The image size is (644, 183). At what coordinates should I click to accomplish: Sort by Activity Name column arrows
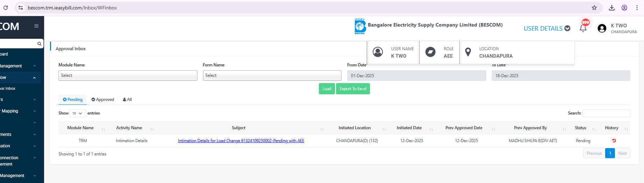click(x=152, y=129)
